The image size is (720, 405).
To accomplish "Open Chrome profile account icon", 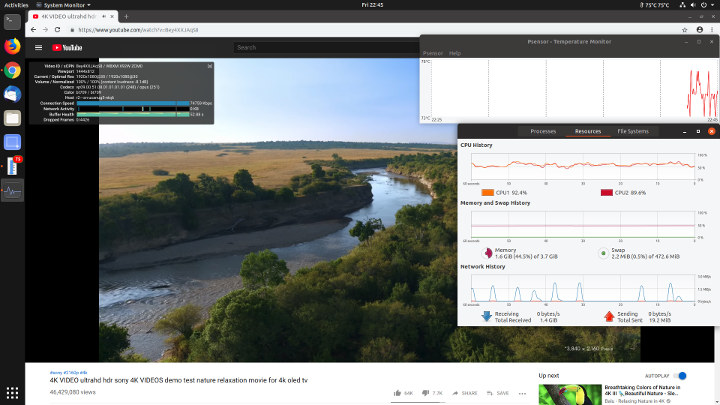I will point(699,29).
